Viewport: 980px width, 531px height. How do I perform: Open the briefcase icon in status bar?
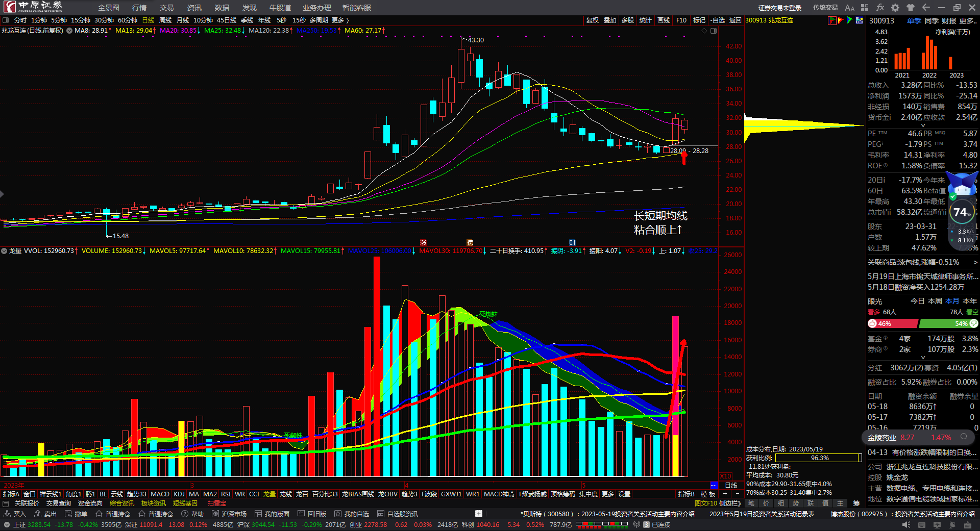pos(968,525)
